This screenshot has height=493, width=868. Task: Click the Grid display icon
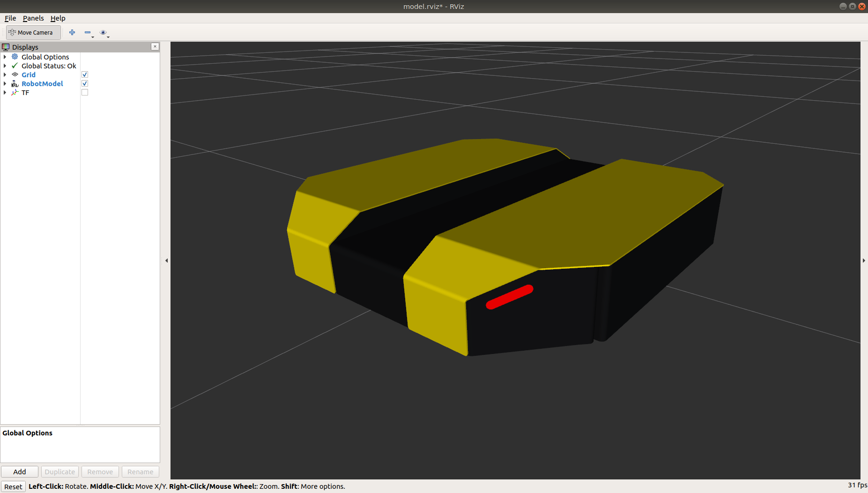pyautogui.click(x=15, y=75)
